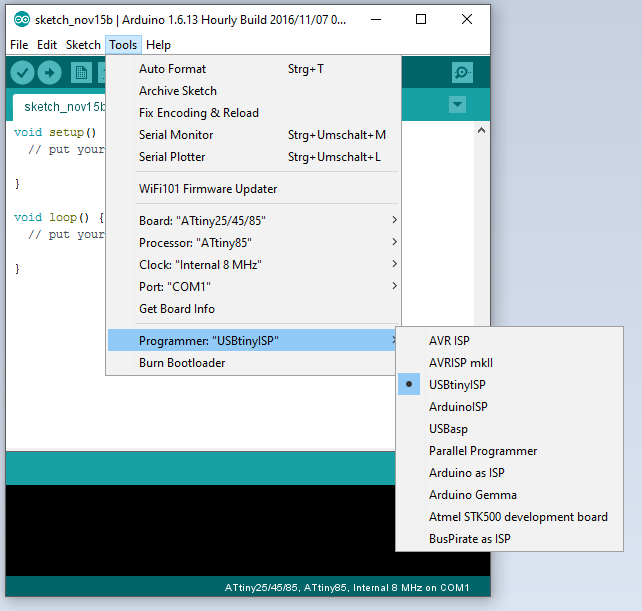The width and height of the screenshot is (642, 611).
Task: Select AVRISP mkII programmer
Action: tap(509, 363)
